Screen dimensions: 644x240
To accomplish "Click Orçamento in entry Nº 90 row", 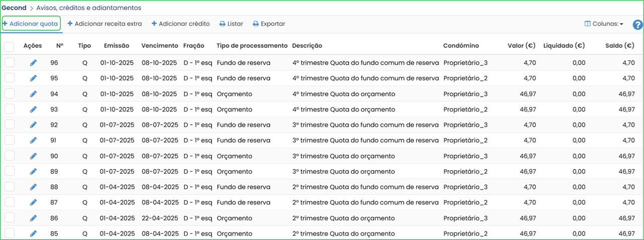I will click(x=235, y=156).
